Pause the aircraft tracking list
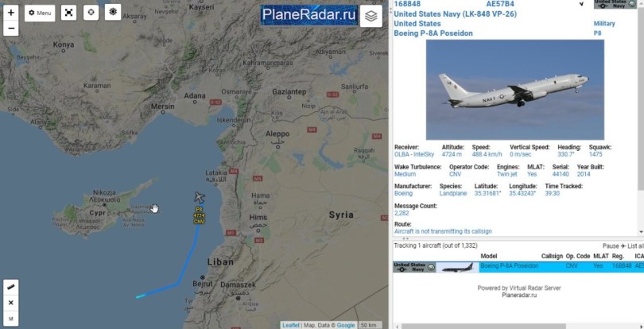Screen dimensions: 644x329 (x=611, y=246)
